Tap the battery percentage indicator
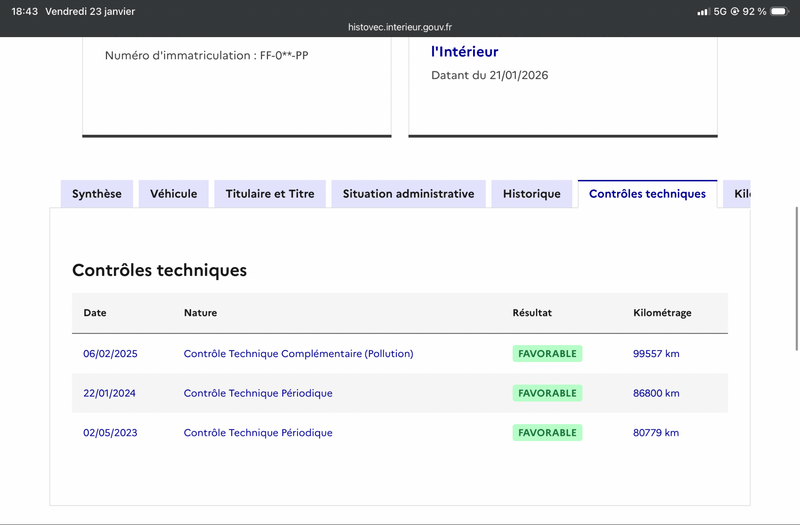The width and height of the screenshot is (800, 525). (x=755, y=11)
